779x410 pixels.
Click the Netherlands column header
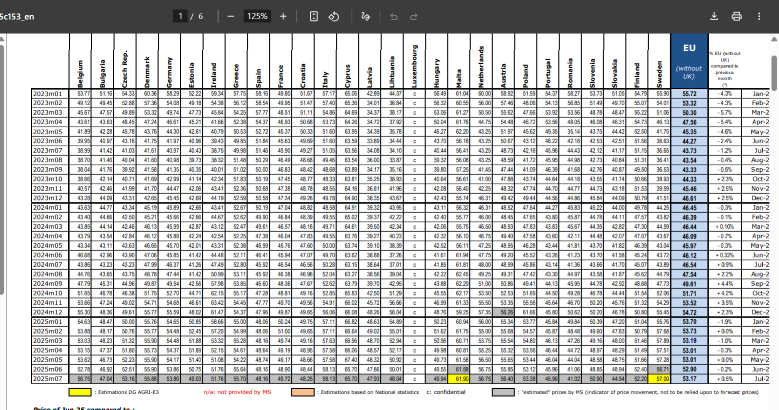481,67
